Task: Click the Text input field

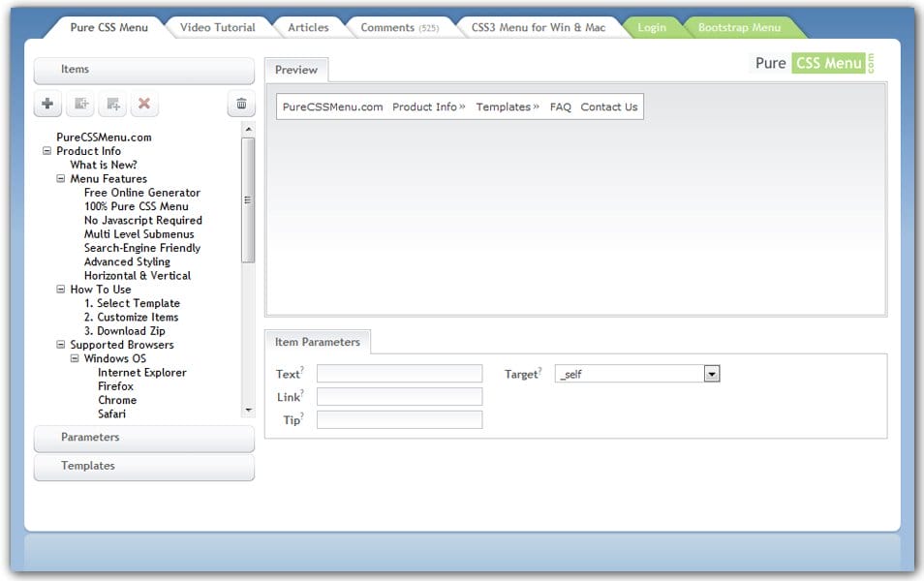Action: pos(399,374)
